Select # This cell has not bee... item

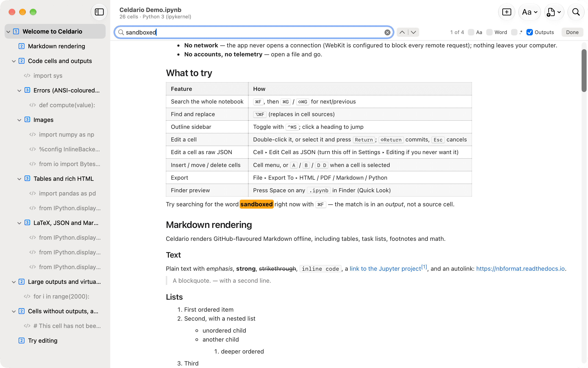tap(55, 326)
